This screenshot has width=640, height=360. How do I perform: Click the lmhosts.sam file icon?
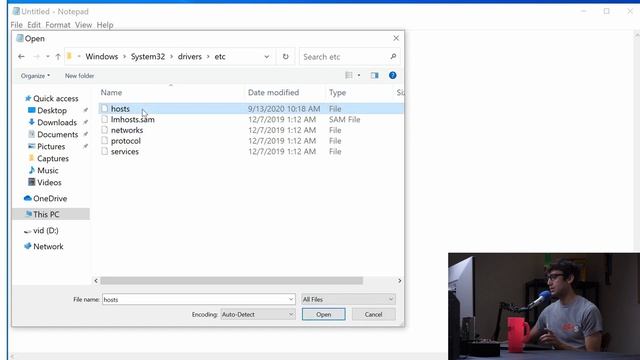tap(104, 119)
